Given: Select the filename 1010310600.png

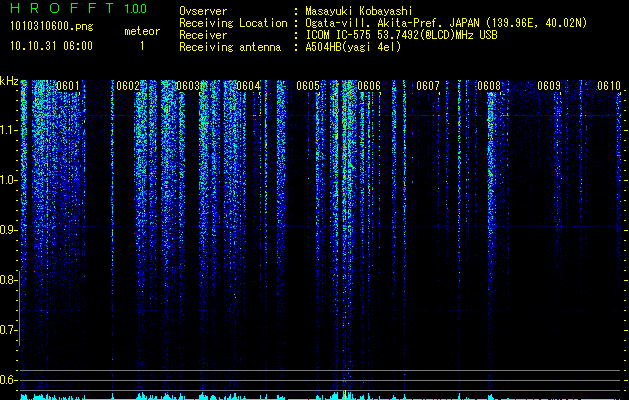Looking at the screenshot, I should point(52,27).
